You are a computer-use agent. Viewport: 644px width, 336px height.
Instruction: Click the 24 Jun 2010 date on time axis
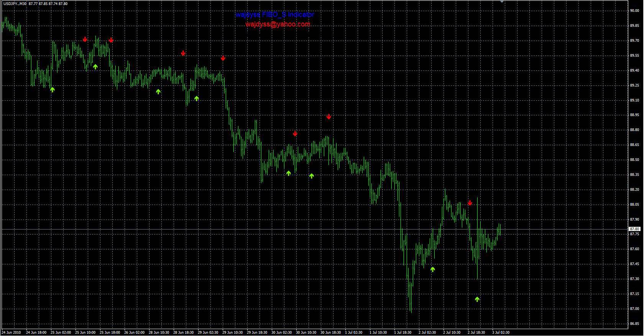11,333
